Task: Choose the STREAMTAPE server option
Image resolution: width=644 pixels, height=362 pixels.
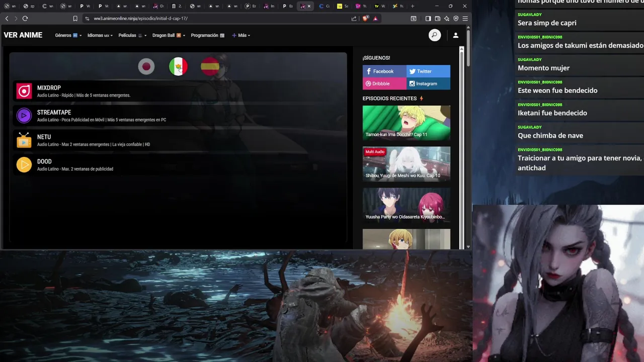Action: pos(178,116)
